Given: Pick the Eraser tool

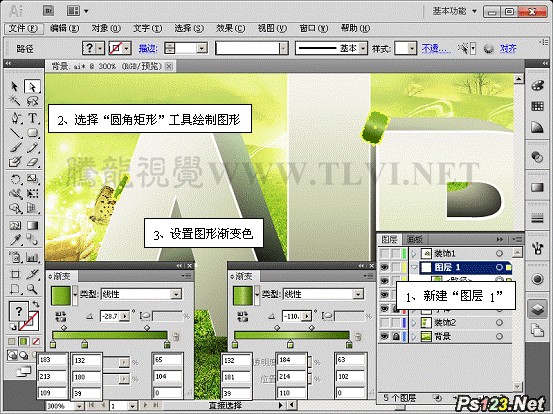Looking at the screenshot, I should (x=32, y=162).
